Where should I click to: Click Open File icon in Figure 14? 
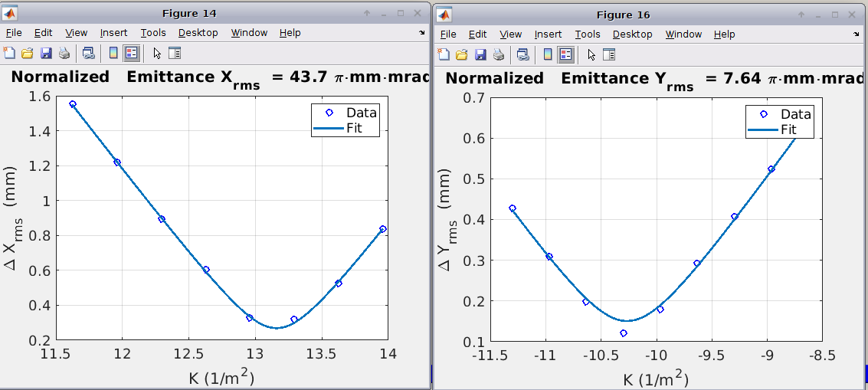pos(28,53)
